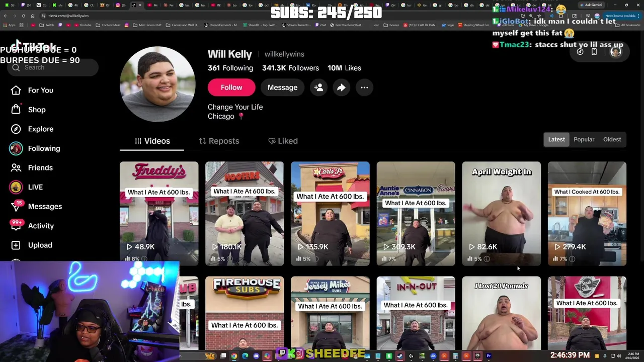644x362 pixels.
Task: Switch to the Liked tab
Action: coord(283,141)
